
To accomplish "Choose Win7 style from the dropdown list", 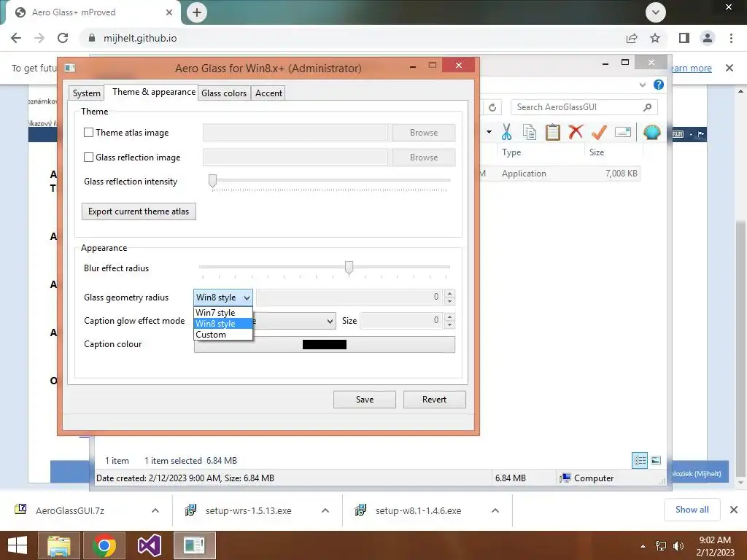I will pos(223,313).
